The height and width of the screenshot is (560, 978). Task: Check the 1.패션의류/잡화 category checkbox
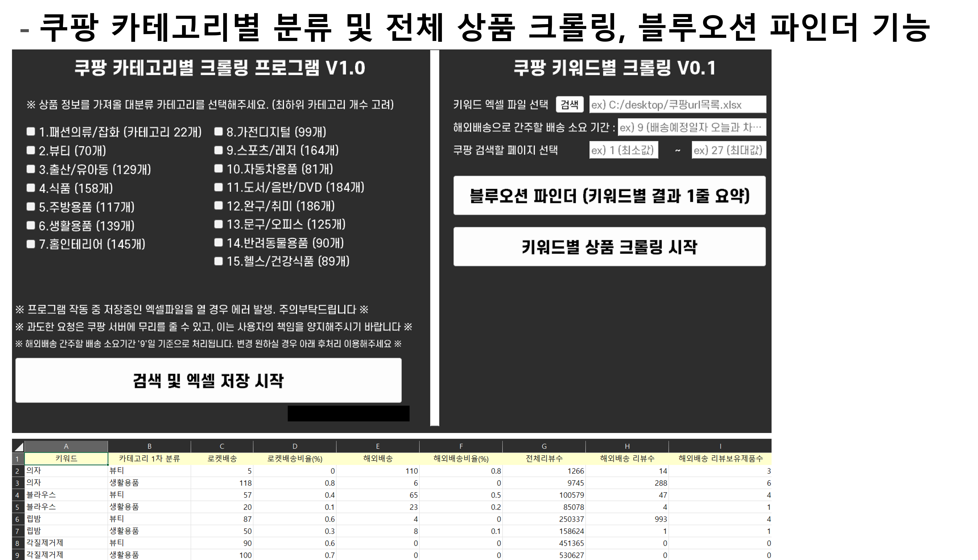click(31, 132)
